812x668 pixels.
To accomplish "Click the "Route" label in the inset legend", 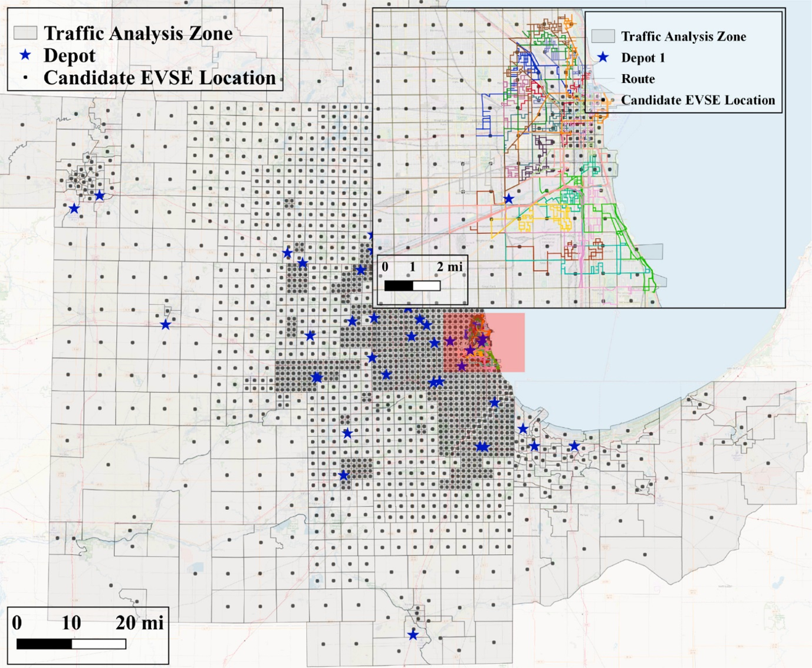I will (x=638, y=79).
